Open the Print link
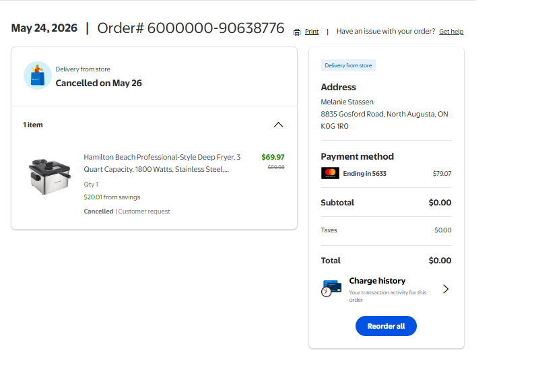The height and width of the screenshot is (392, 534). [x=312, y=32]
